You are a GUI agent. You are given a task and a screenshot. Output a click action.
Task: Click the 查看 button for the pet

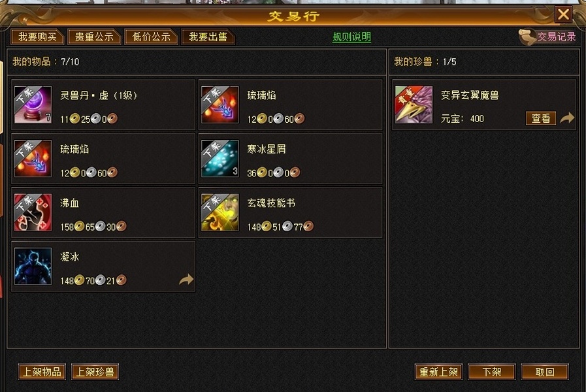tap(541, 118)
